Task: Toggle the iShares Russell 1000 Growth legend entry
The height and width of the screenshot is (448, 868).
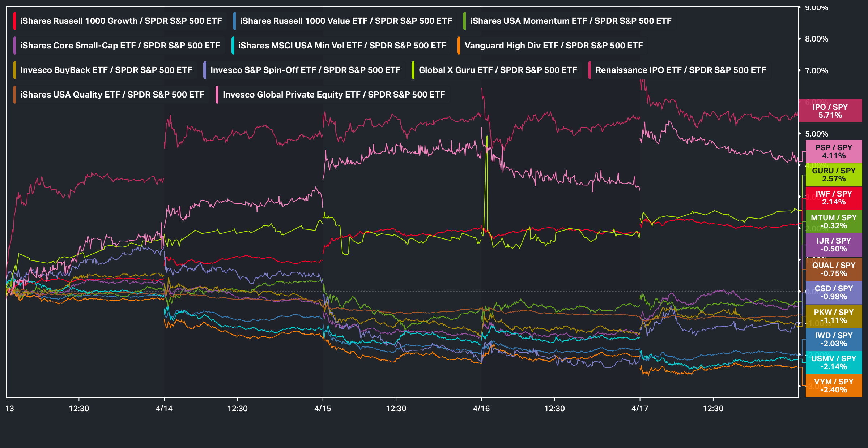Action: 121,21
